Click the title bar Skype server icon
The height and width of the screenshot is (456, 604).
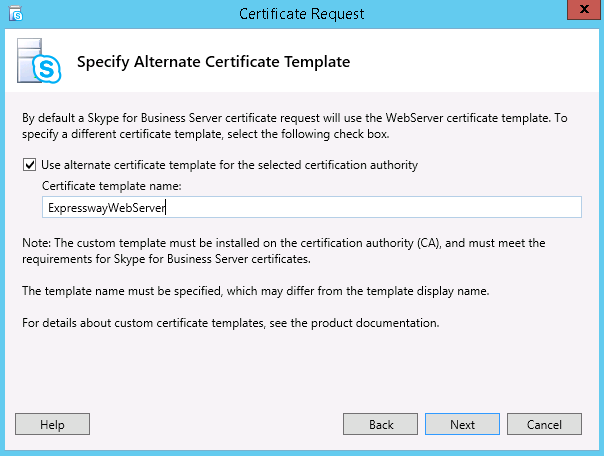pyautogui.click(x=16, y=14)
